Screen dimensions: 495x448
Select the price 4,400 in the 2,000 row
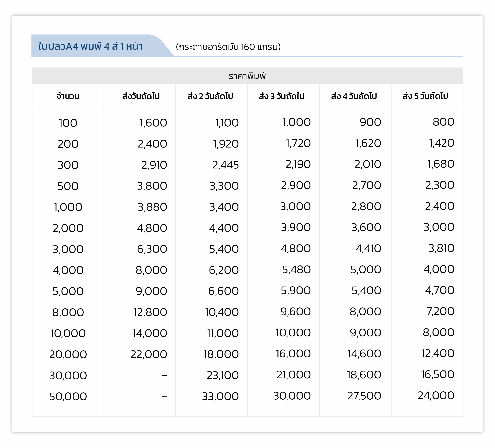click(224, 228)
